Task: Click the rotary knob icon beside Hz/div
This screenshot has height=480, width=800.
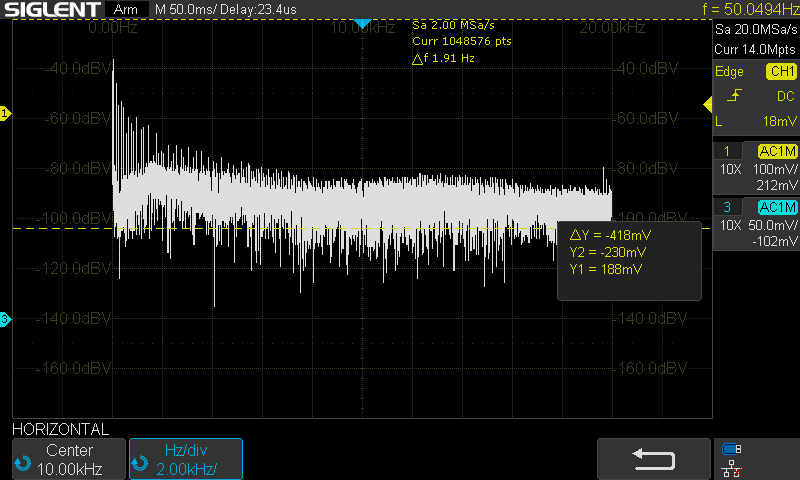Action: [139, 464]
